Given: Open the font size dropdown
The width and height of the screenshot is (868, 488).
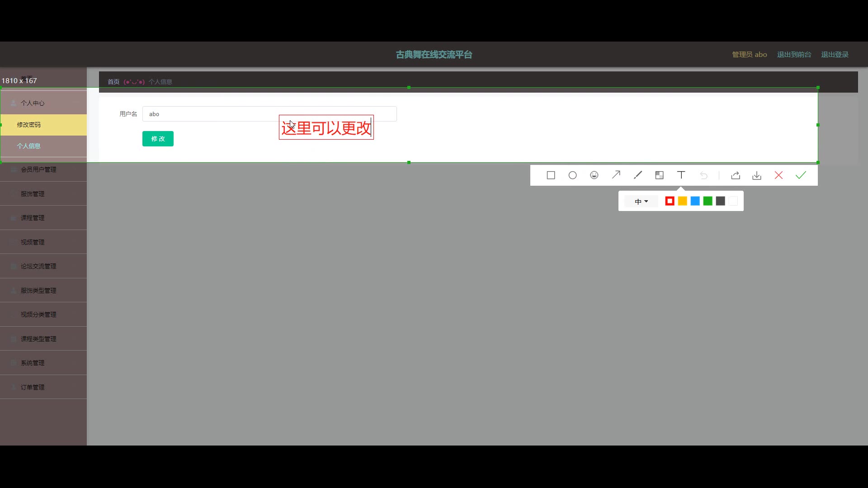Looking at the screenshot, I should tap(641, 202).
